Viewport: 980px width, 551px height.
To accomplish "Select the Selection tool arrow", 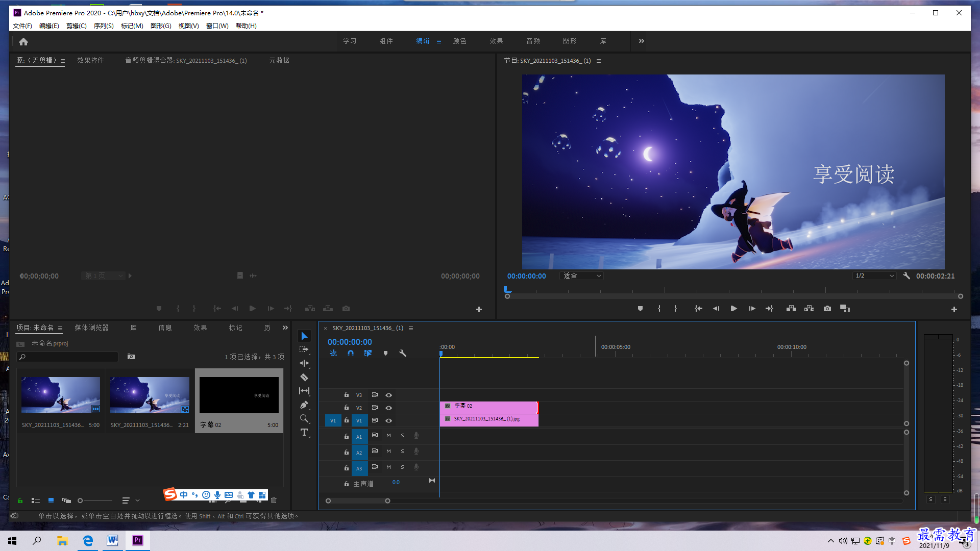I will (304, 336).
